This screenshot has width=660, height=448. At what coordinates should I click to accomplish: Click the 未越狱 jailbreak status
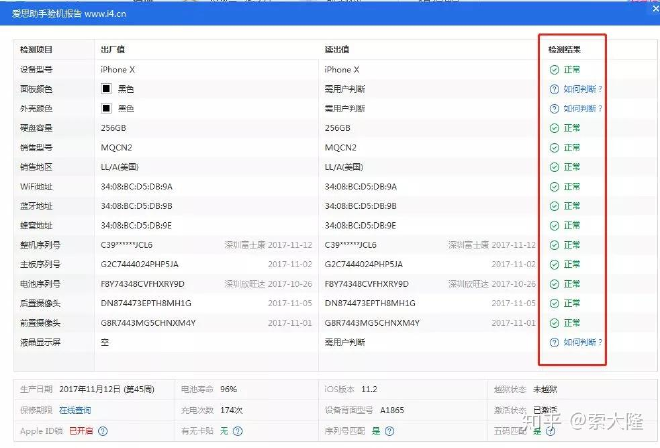click(x=545, y=389)
